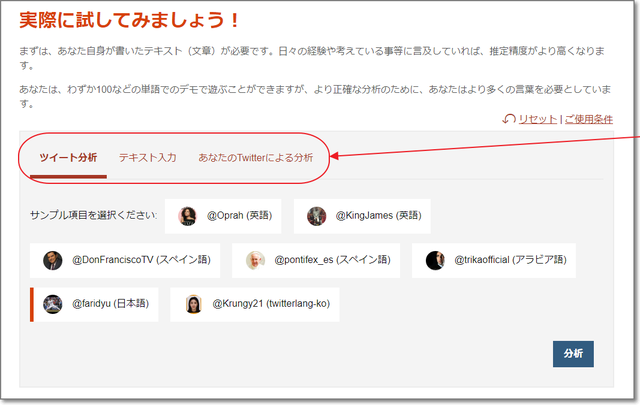Switch to the ツイート分析 tab

[68, 158]
